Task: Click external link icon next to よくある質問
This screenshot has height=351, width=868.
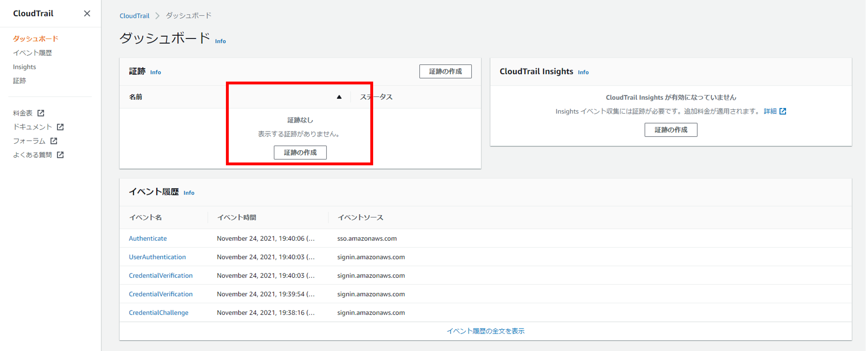Action: point(60,155)
